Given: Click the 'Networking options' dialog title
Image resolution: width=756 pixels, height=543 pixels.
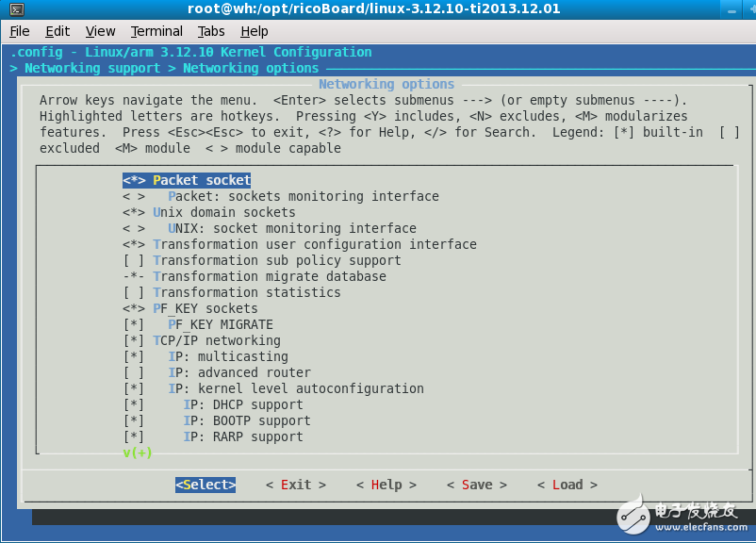Looking at the screenshot, I should coord(386,84).
